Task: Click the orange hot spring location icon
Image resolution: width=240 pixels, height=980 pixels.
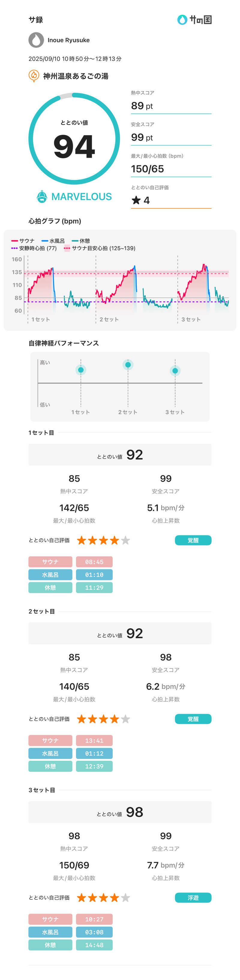Action: [34, 76]
